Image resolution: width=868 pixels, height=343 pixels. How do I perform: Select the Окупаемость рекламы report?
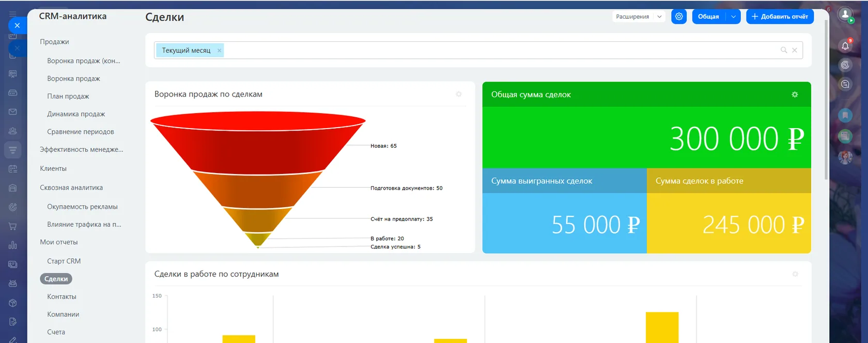coord(82,207)
